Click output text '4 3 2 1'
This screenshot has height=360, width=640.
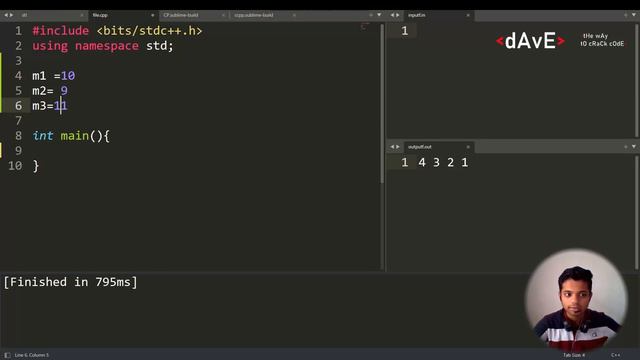pos(443,162)
